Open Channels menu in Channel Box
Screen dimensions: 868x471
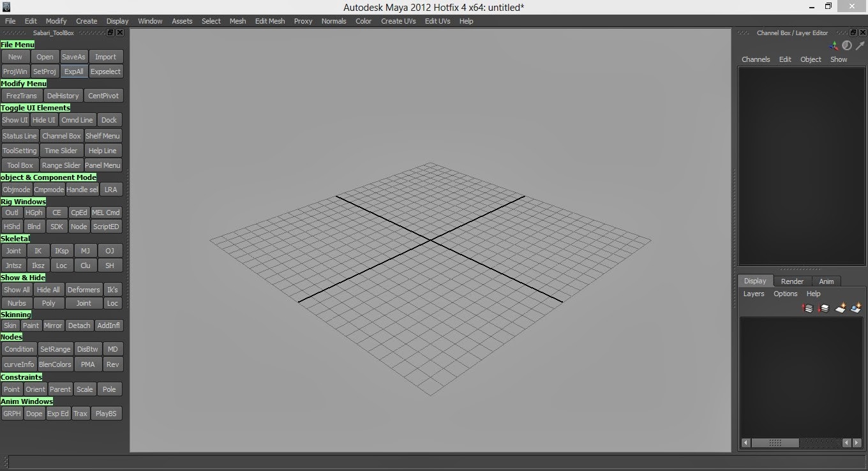tap(756, 59)
